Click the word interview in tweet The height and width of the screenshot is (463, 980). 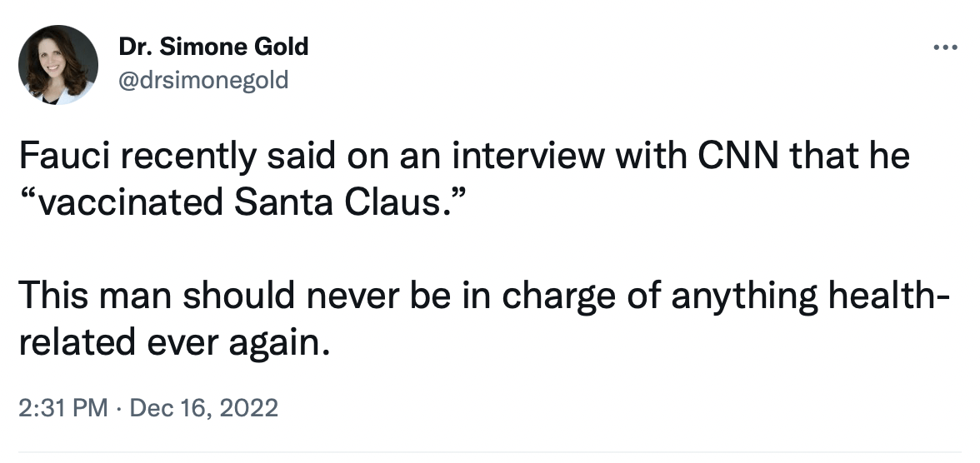[x=528, y=157]
